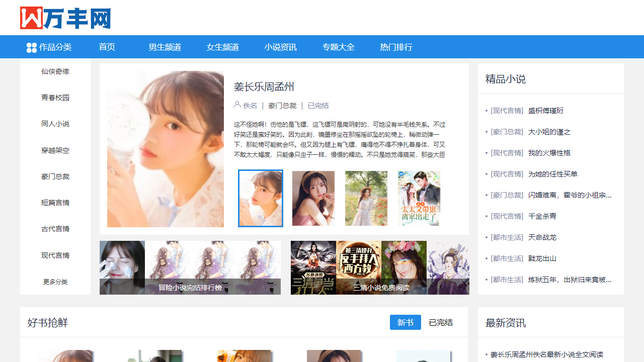Open the novel 盛枳傅瑾珩
644x362 pixels.
(546, 111)
